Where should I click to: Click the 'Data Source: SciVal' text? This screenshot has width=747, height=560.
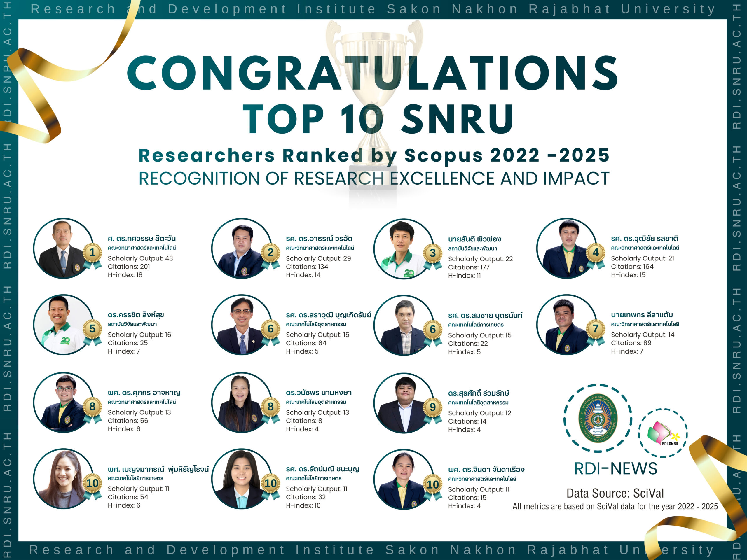[x=615, y=494]
